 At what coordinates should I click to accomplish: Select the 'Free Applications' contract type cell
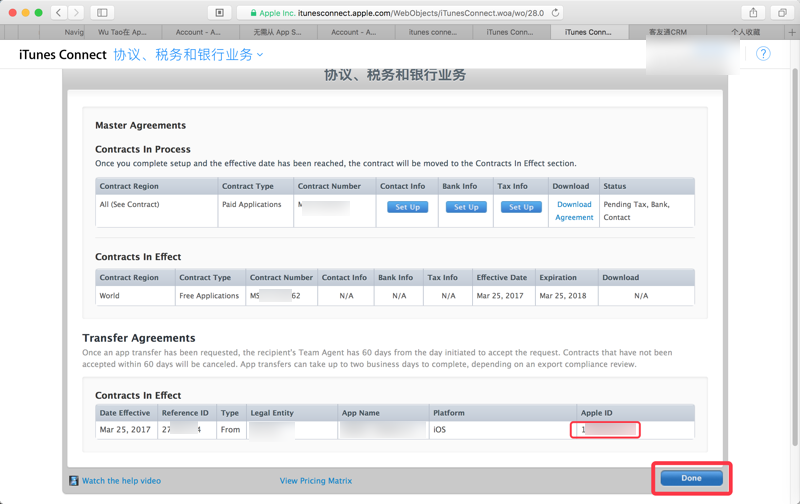tap(209, 295)
